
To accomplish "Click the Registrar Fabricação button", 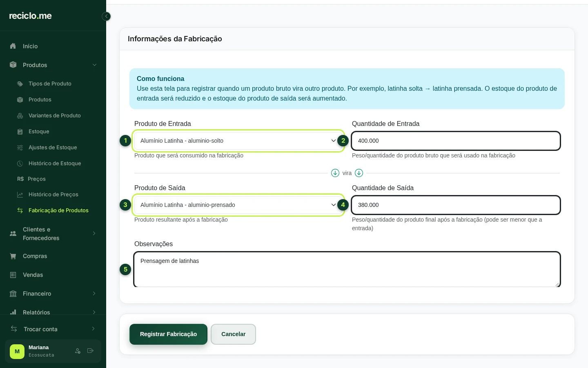I will (x=168, y=334).
